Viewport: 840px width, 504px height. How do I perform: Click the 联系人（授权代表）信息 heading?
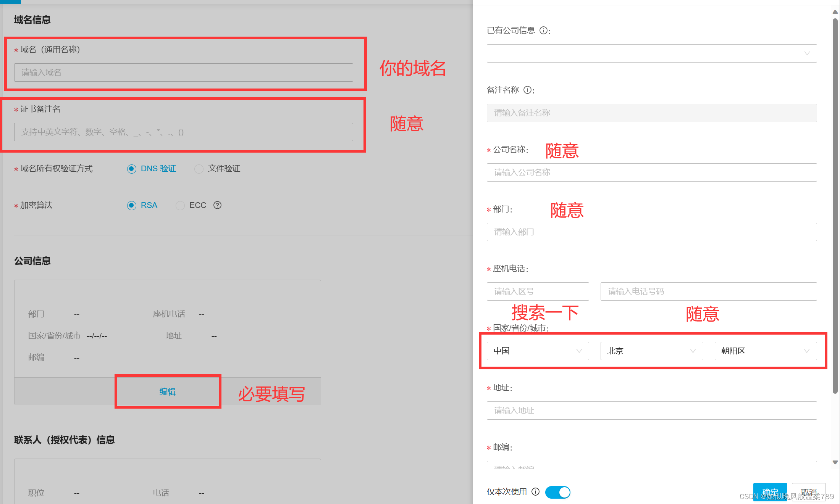65,440
